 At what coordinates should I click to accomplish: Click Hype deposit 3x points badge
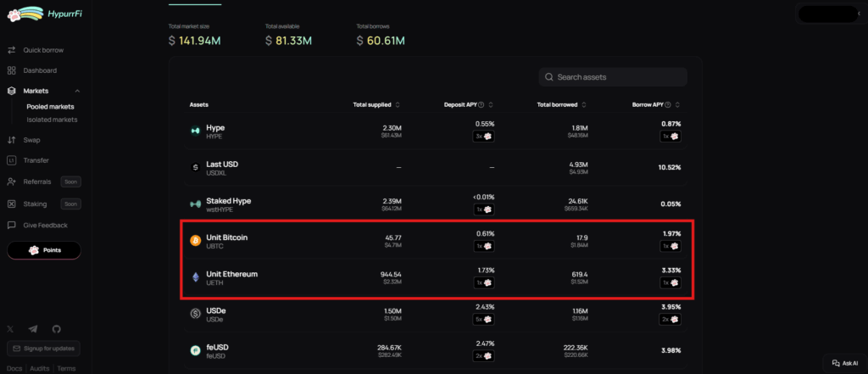click(484, 137)
